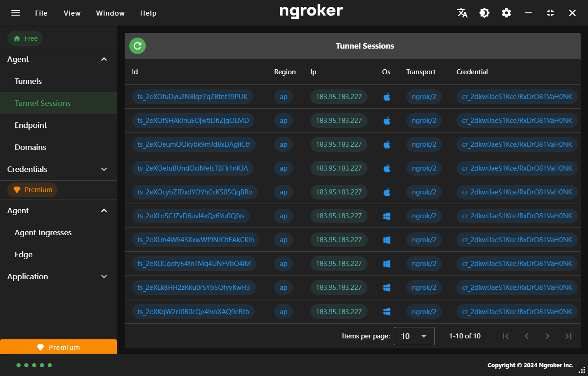588x376 pixels.
Task: Click Apple OS icon for ts_2eXOfSHAkInuEOjwtlDhZjgOLMD
Action: click(x=387, y=121)
